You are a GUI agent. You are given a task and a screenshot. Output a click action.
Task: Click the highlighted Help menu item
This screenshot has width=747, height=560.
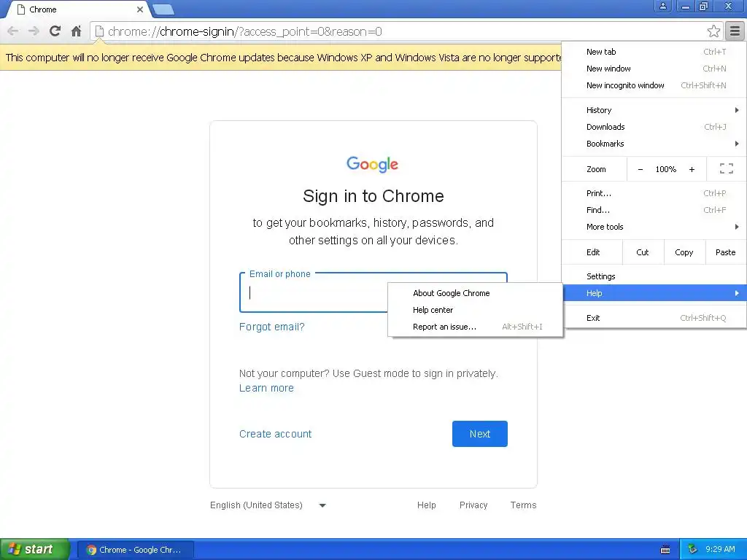click(x=654, y=293)
